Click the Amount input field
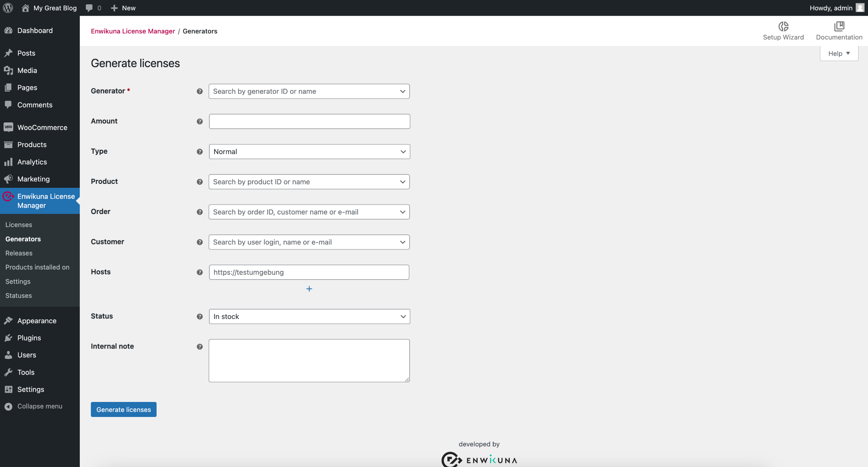 [309, 121]
